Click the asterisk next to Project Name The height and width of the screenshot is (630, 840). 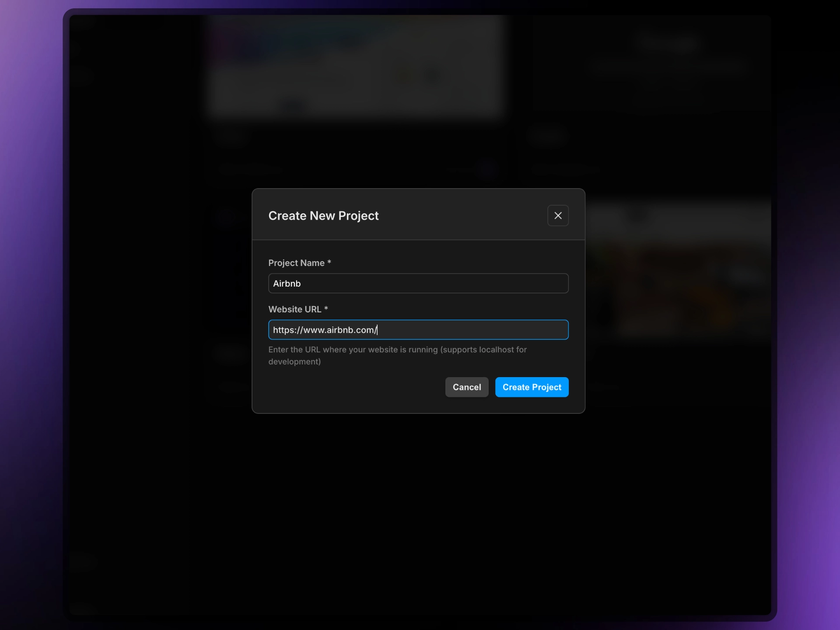(x=329, y=262)
